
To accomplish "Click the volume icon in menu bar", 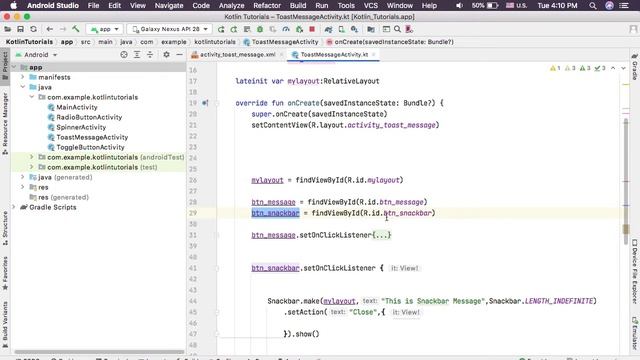I will pyautogui.click(x=459, y=6).
